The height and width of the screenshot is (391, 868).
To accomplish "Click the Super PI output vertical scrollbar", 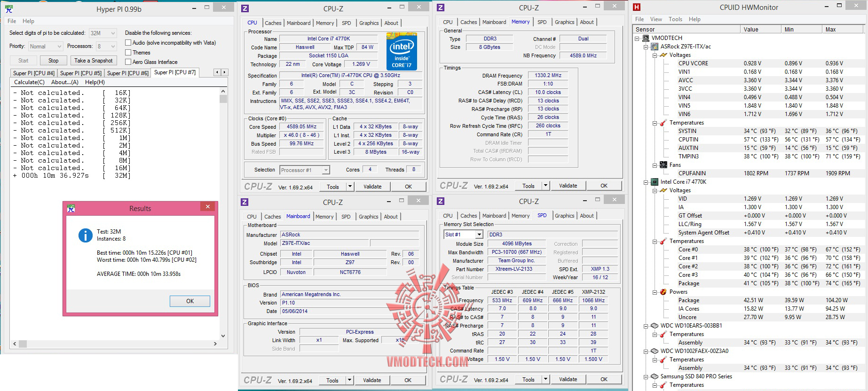I will pyautogui.click(x=223, y=213).
